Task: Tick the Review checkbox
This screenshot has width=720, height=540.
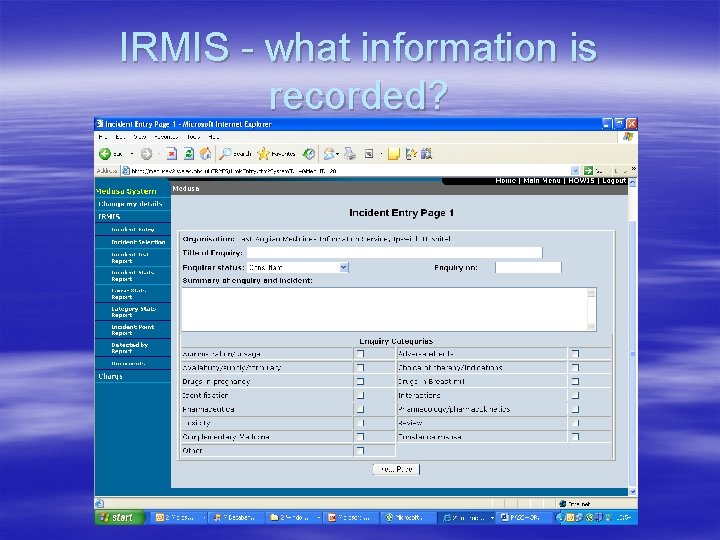Action: point(575,422)
